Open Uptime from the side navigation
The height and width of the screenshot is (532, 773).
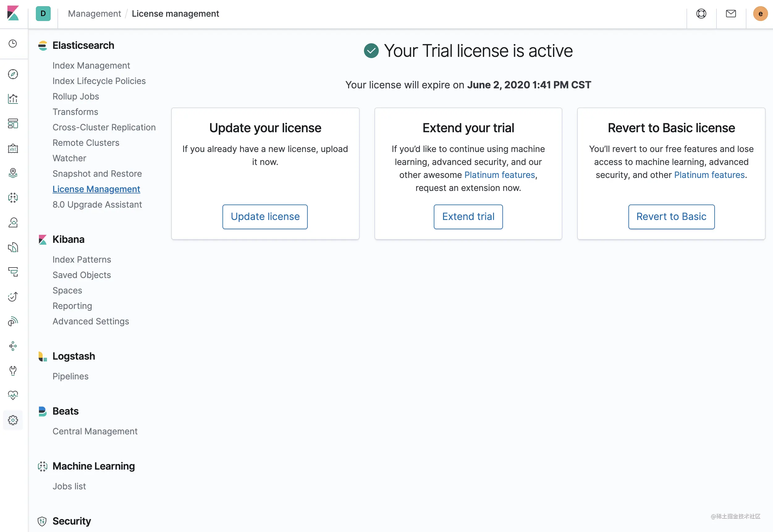pyautogui.click(x=13, y=296)
